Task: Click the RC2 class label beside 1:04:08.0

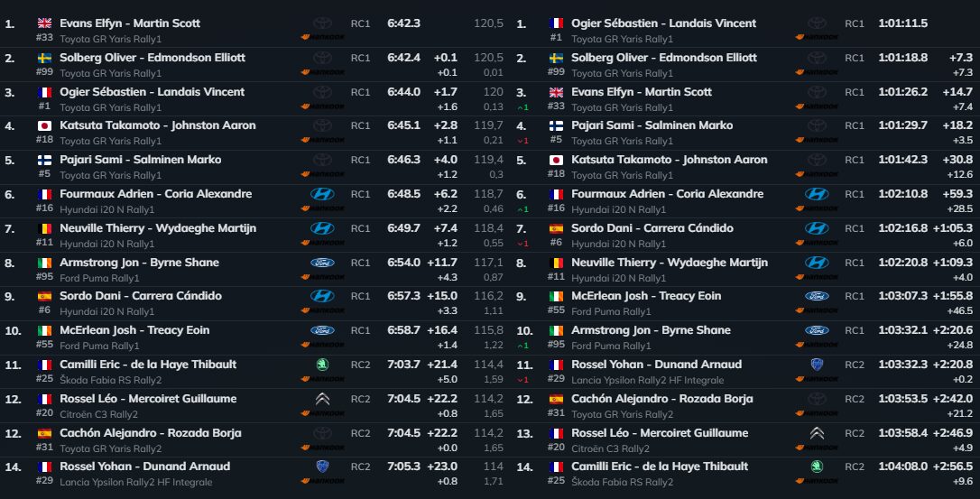Action: (x=854, y=467)
